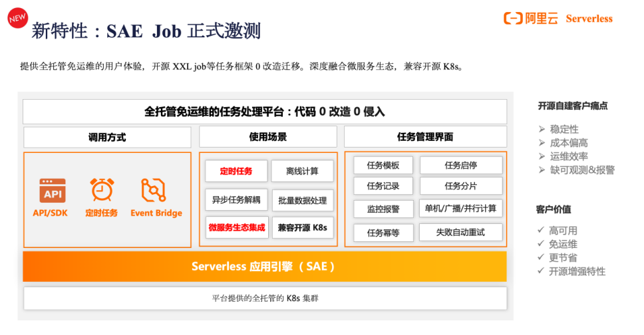Click the 失败自动重试 box

[x=460, y=233]
